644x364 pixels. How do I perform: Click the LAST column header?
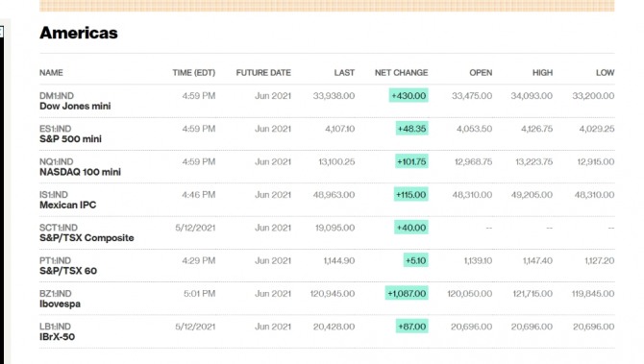coord(344,73)
